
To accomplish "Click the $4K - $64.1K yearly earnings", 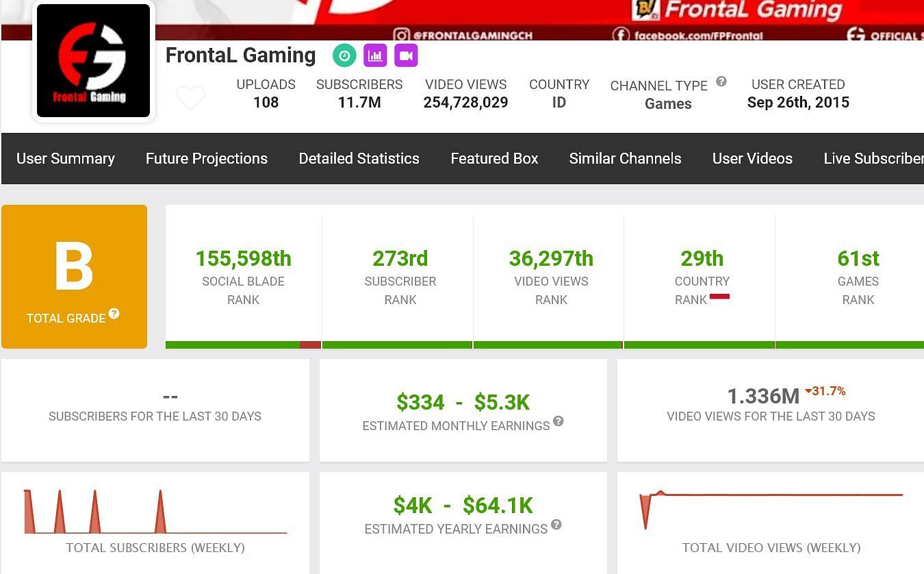I will click(x=463, y=506).
